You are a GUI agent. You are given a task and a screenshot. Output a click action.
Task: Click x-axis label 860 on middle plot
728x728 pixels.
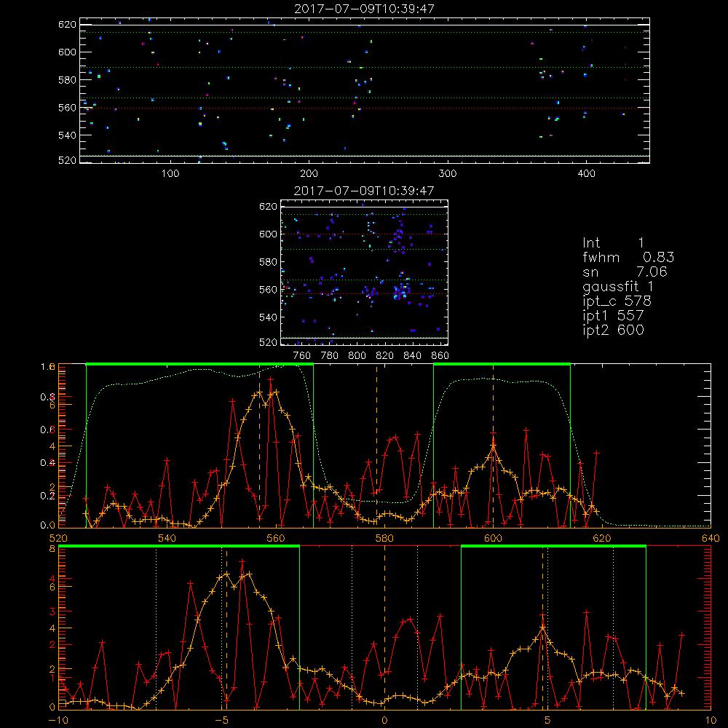click(440, 356)
